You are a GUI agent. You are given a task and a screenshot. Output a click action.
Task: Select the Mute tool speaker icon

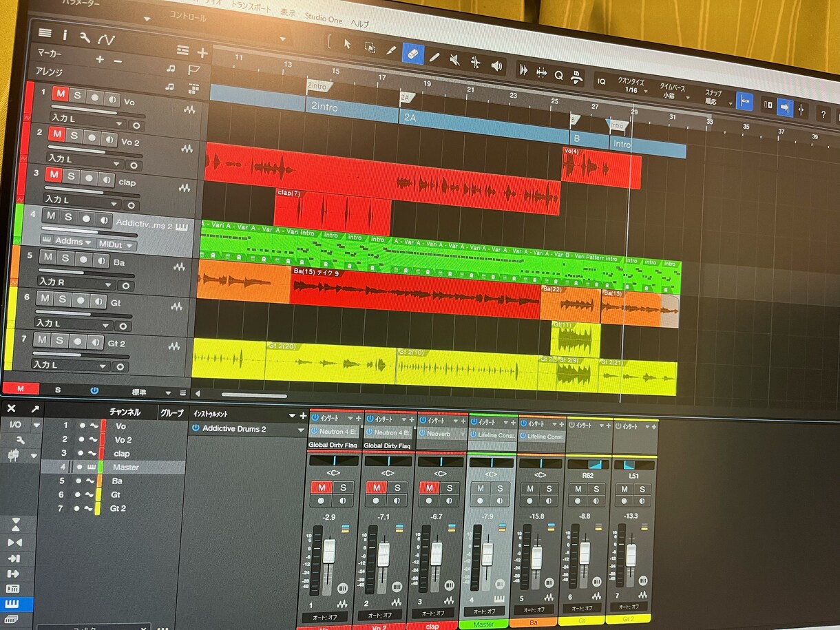click(454, 59)
